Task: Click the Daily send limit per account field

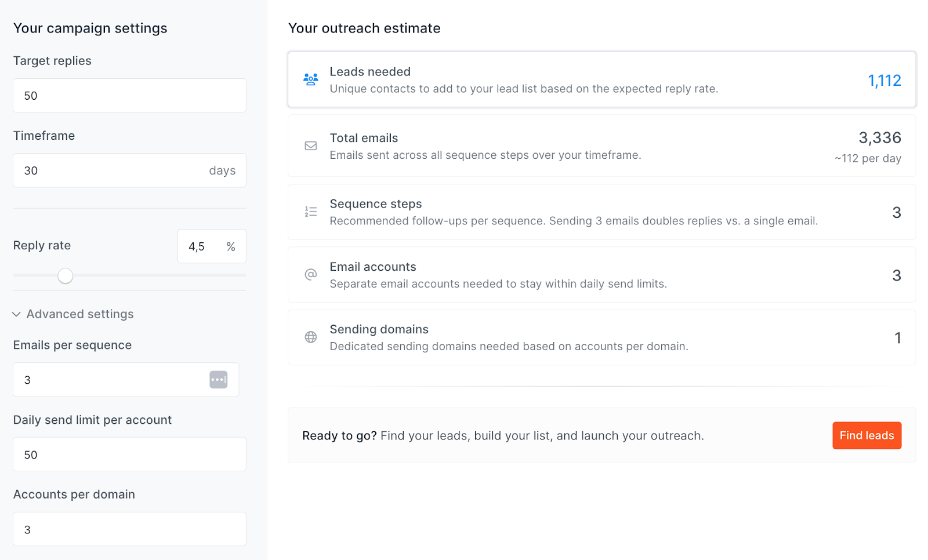Action: coord(129,454)
